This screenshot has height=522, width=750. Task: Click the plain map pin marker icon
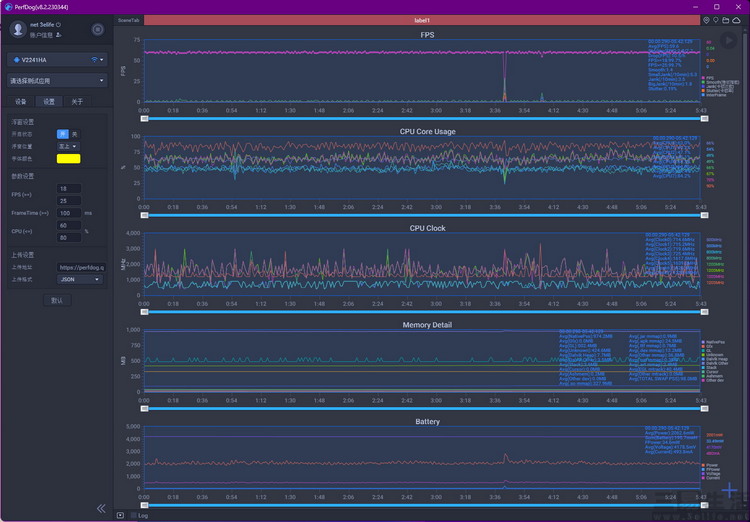(x=716, y=20)
